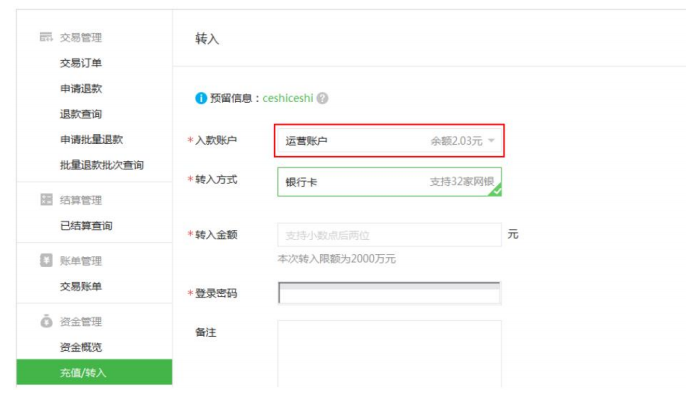Click the 账单管理 section header
This screenshot has height=399, width=686.
81,261
